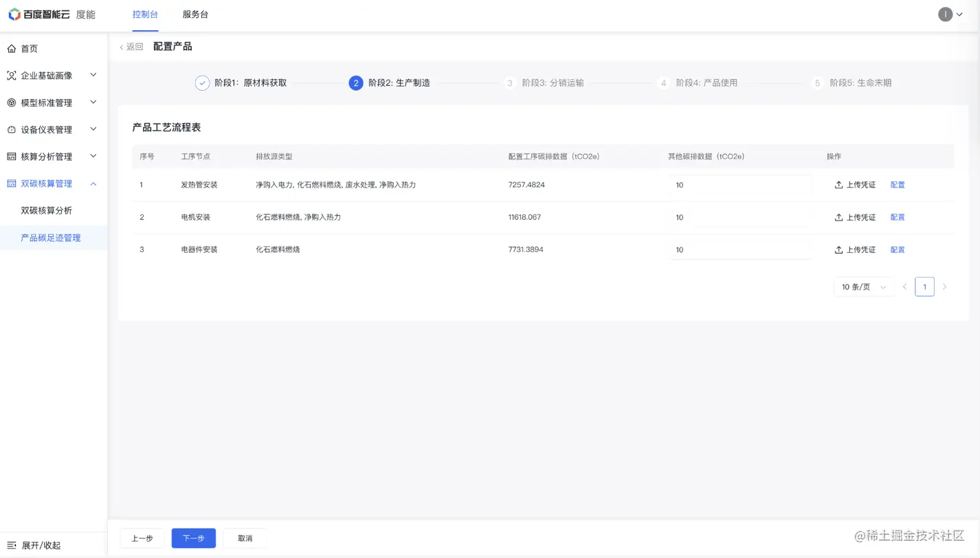Click the value 7731.3894 in the table
Screen dimensions: 980x558
526,250
